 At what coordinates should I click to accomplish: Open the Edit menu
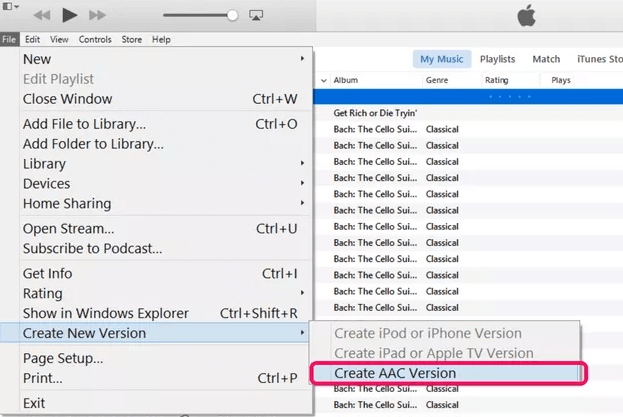(33, 40)
